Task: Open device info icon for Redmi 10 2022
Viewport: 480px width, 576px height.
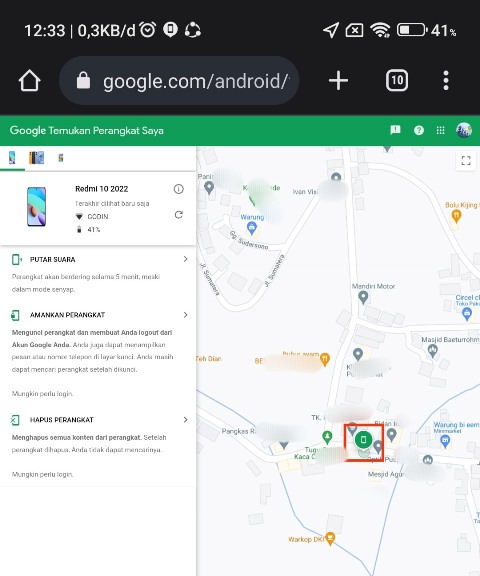Action: 178,189
